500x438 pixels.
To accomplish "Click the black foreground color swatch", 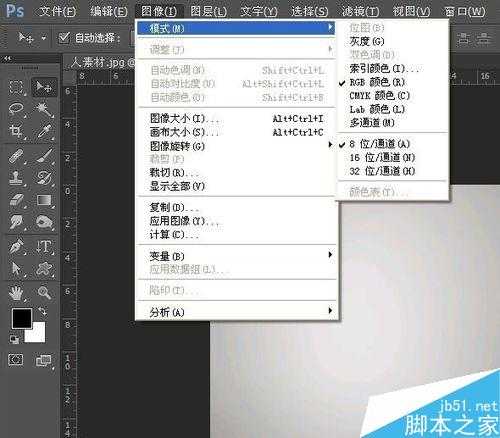I will coord(22,318).
